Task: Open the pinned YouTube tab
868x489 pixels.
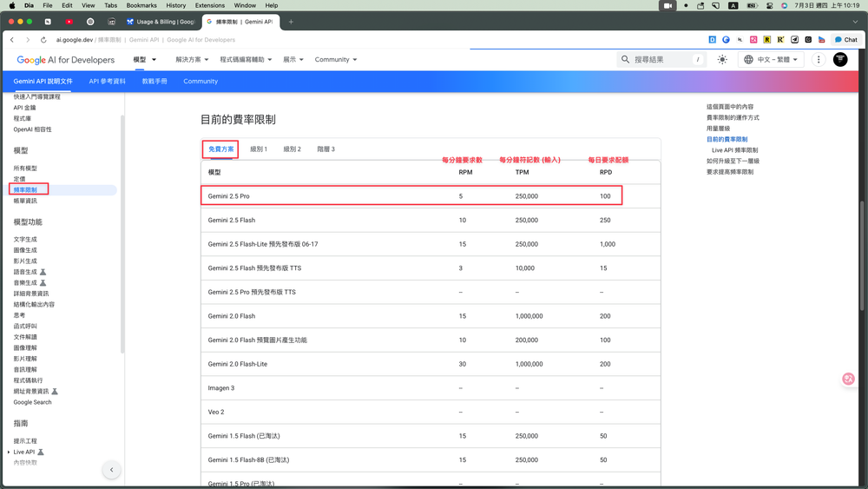Action: point(69,22)
